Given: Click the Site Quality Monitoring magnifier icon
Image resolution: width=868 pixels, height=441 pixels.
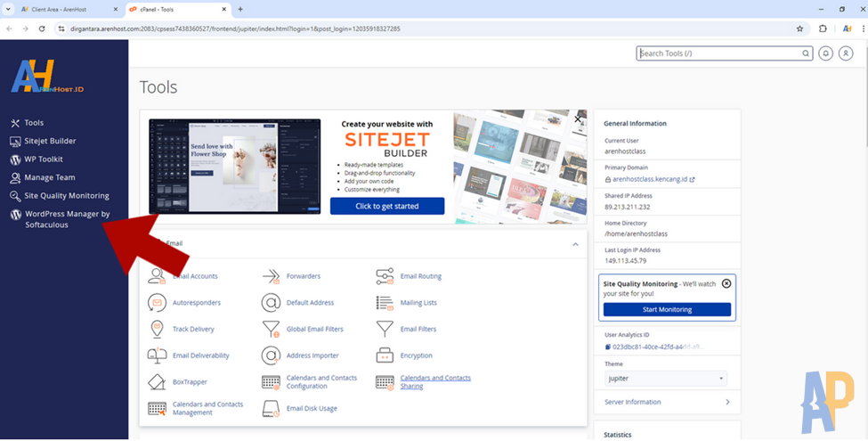Looking at the screenshot, I should coord(15,196).
